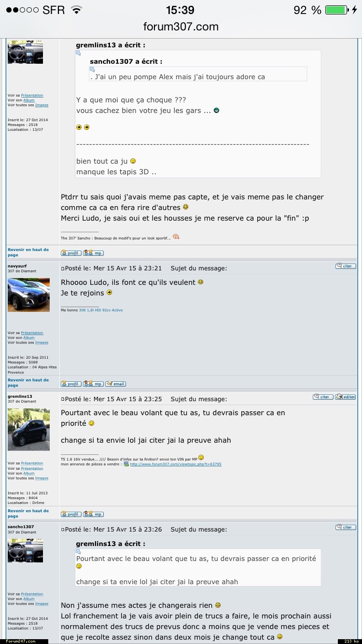
Task: View all Images of gremlins13
Action: pos(42,478)
